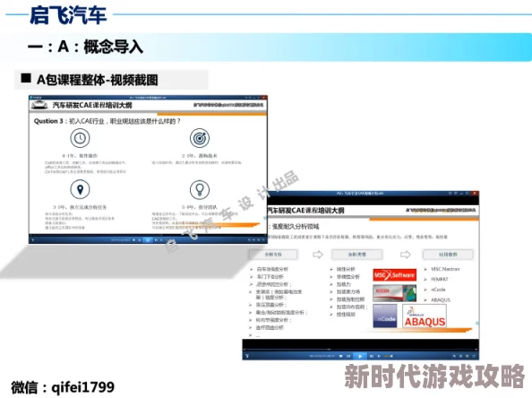
Task: Select FEMFAT in the software list
Action: (x=440, y=279)
